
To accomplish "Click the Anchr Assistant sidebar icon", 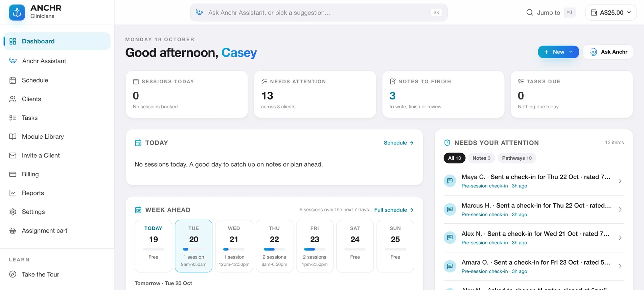I will click(x=13, y=61).
